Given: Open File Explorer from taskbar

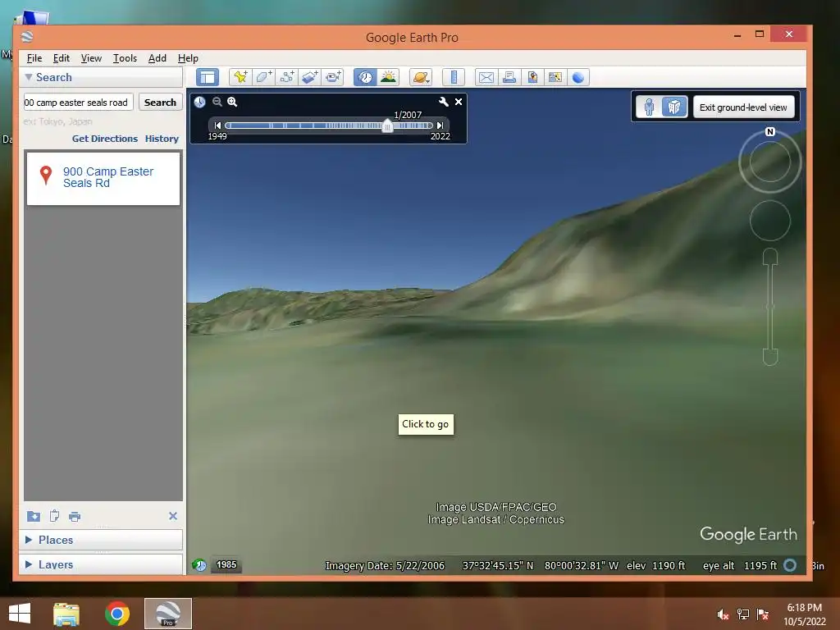Looking at the screenshot, I should click(66, 614).
